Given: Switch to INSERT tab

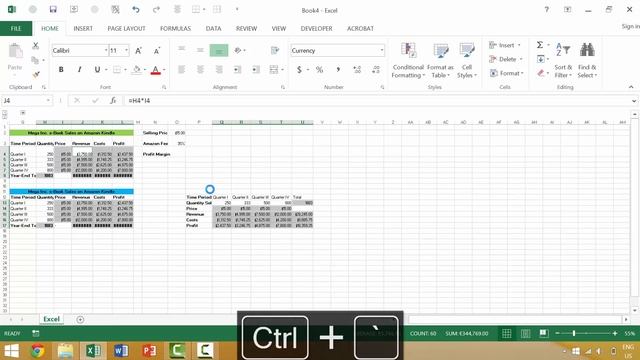Looking at the screenshot, I should pyautogui.click(x=83, y=29).
